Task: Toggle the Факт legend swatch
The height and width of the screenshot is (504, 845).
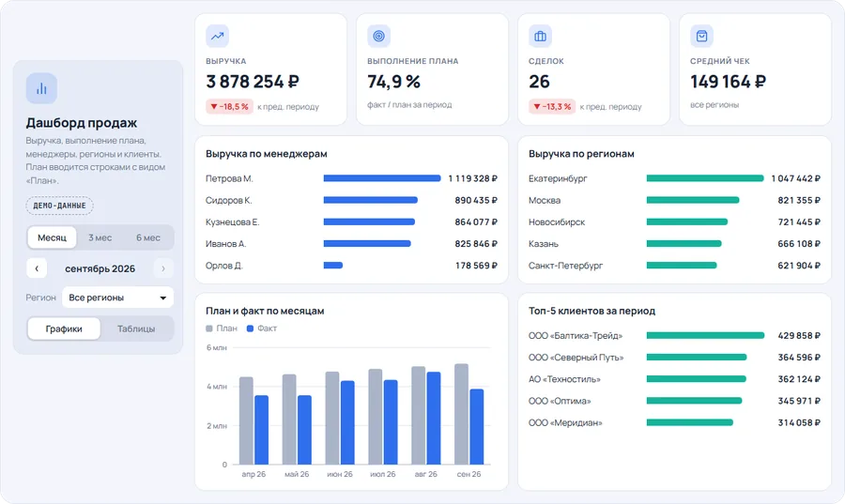Action: (250, 328)
